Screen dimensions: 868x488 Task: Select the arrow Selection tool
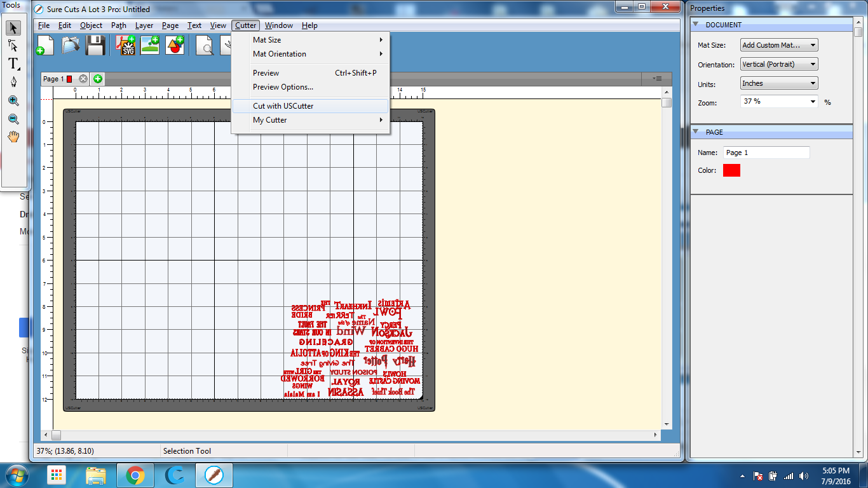13,28
